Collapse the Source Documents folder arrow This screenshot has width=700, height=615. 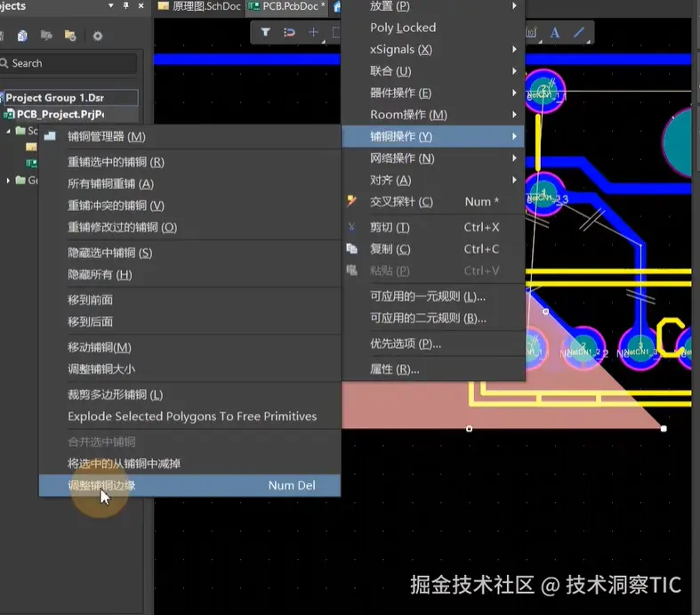pyautogui.click(x=8, y=131)
